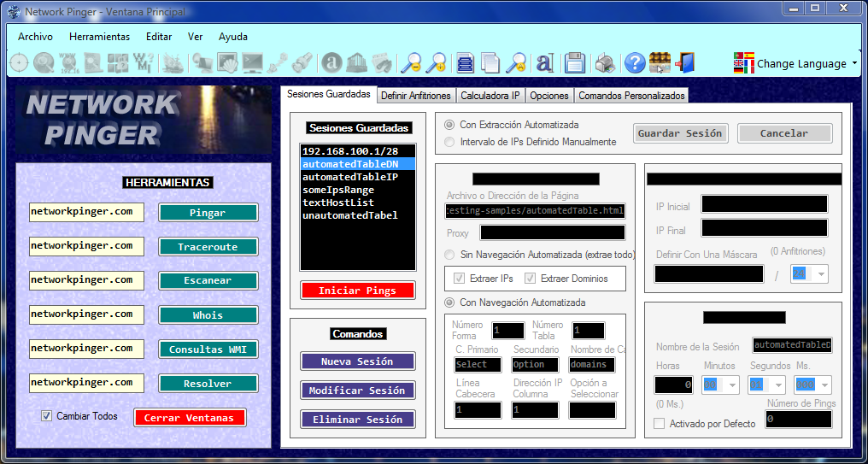Click the Traceroute button
Image resolution: width=868 pixels, height=464 pixels.
[208, 247]
